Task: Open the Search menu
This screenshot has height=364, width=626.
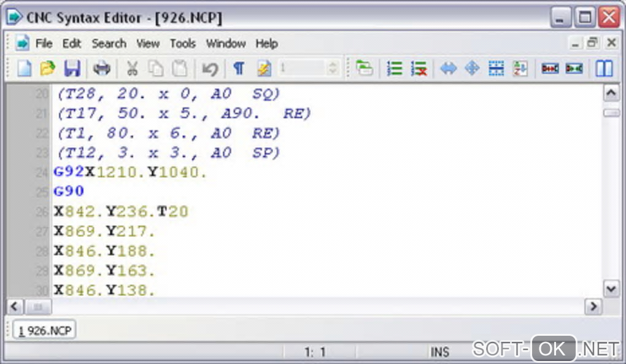Action: (109, 43)
